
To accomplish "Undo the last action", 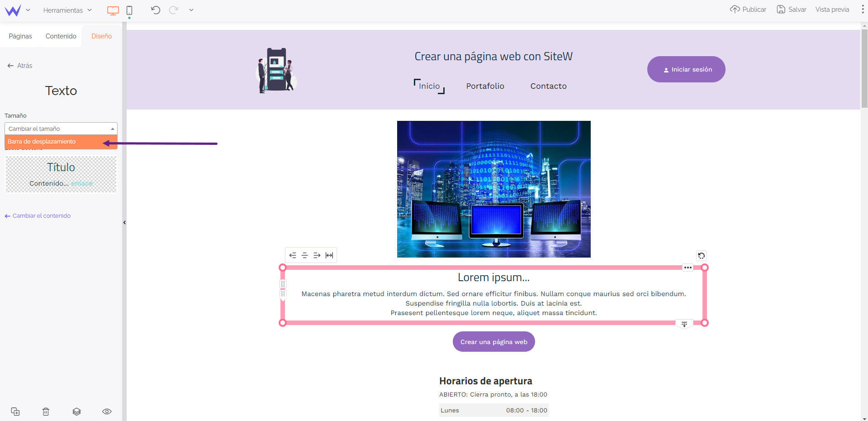I will pos(156,10).
